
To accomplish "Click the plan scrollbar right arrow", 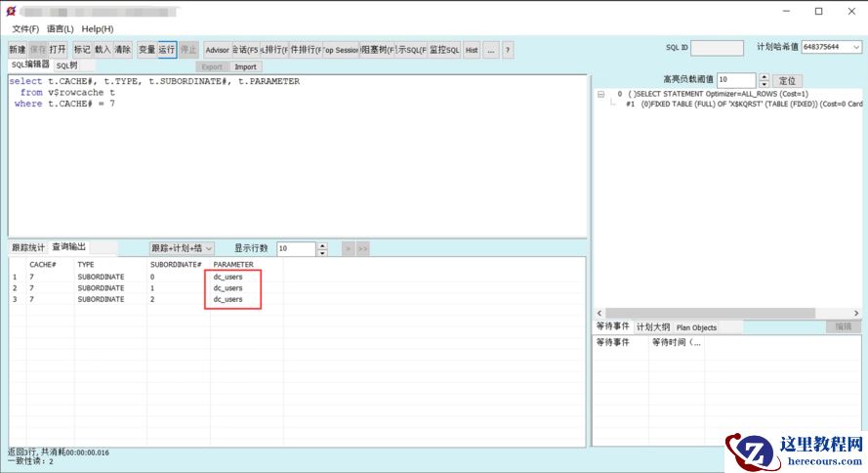I will tap(856, 313).
